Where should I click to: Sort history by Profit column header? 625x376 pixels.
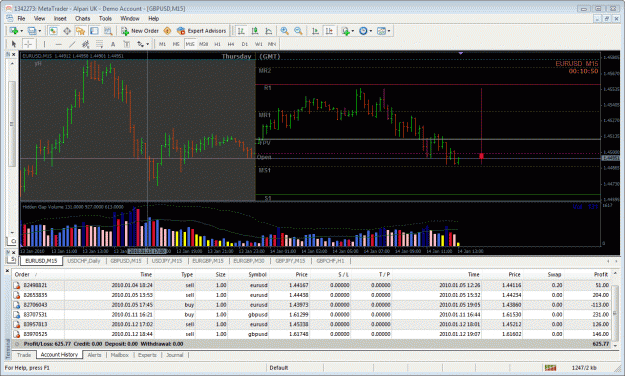[587, 274]
